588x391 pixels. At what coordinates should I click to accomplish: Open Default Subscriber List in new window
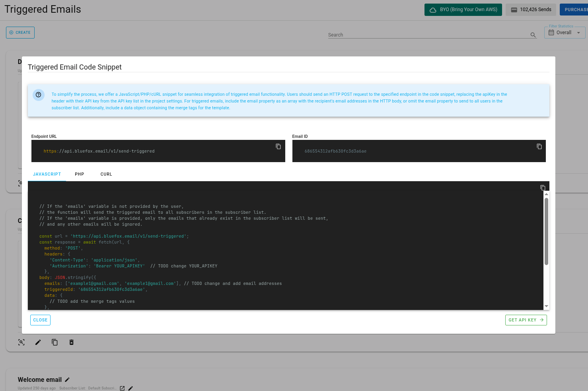point(122,388)
